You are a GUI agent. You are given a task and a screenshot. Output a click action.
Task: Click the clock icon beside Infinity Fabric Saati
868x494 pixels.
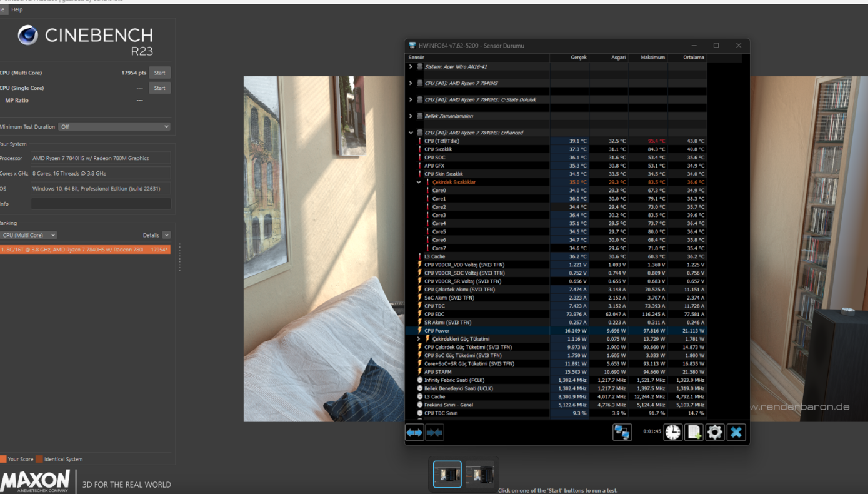(420, 380)
